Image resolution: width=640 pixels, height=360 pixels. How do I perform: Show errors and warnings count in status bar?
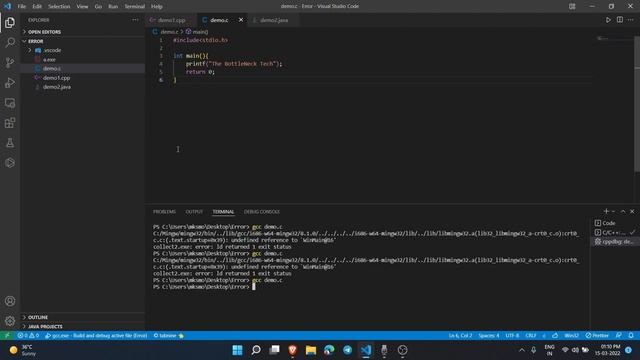click(28, 336)
